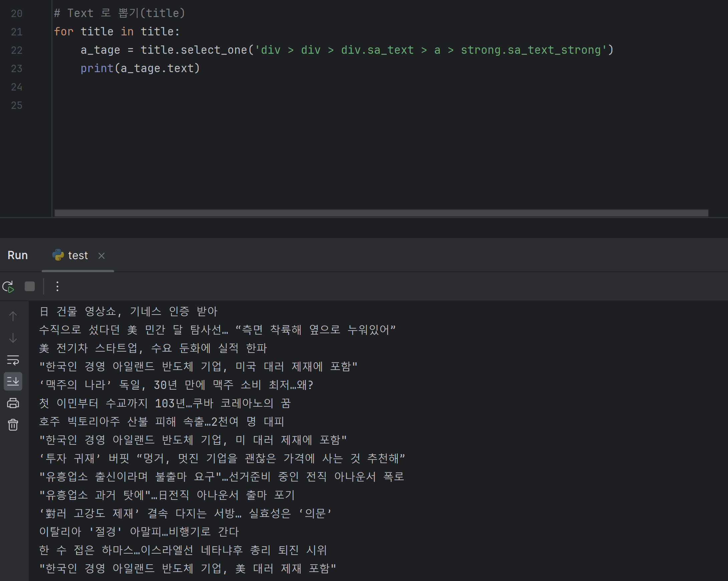Close the test run tab
Image resolution: width=728 pixels, height=581 pixels.
[101, 256]
